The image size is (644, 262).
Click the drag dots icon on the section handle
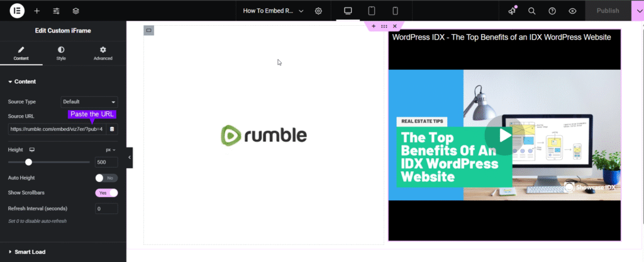[x=384, y=26]
